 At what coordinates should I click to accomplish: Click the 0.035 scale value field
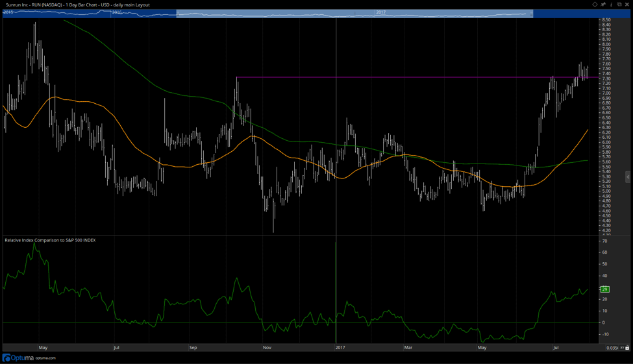pos(612,348)
